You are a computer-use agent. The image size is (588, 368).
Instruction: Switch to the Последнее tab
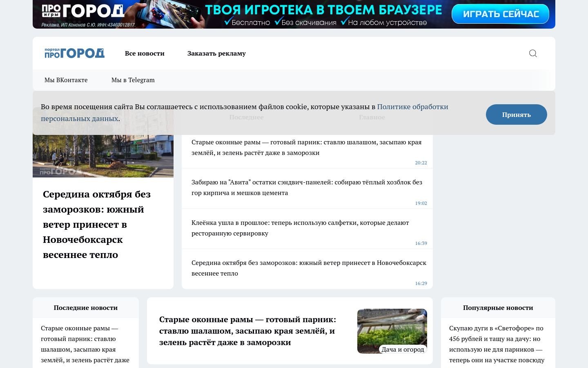pyautogui.click(x=246, y=117)
